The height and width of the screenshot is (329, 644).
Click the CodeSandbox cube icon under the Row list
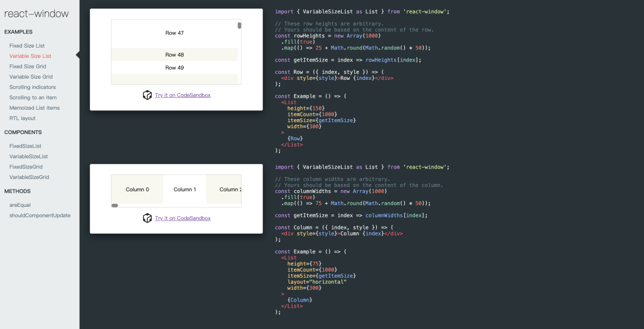(x=147, y=95)
